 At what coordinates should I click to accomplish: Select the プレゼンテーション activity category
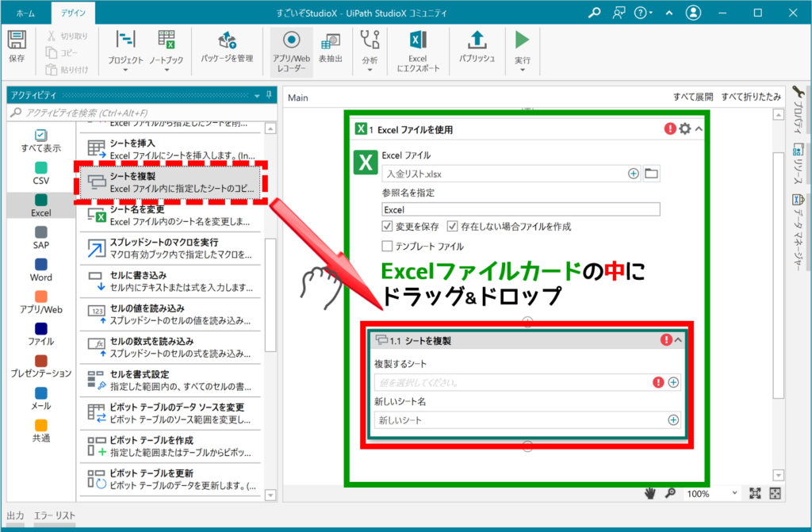(41, 366)
